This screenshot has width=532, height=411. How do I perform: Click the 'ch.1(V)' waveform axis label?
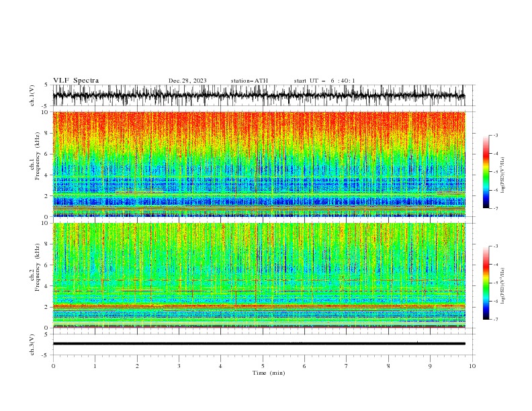(32, 95)
